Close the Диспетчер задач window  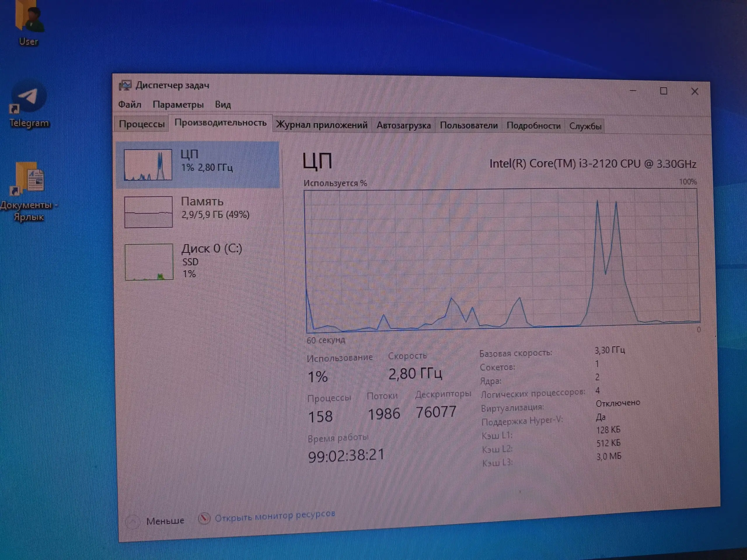[x=695, y=92]
